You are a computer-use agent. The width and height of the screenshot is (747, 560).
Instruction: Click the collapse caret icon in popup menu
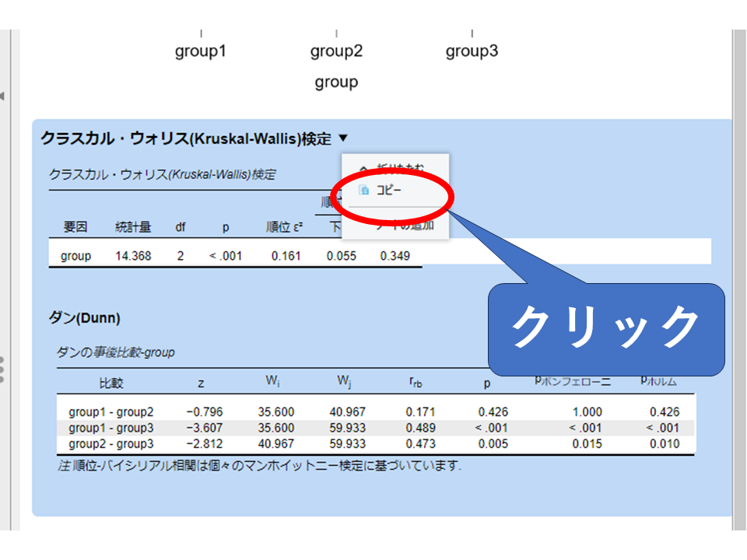click(x=363, y=167)
